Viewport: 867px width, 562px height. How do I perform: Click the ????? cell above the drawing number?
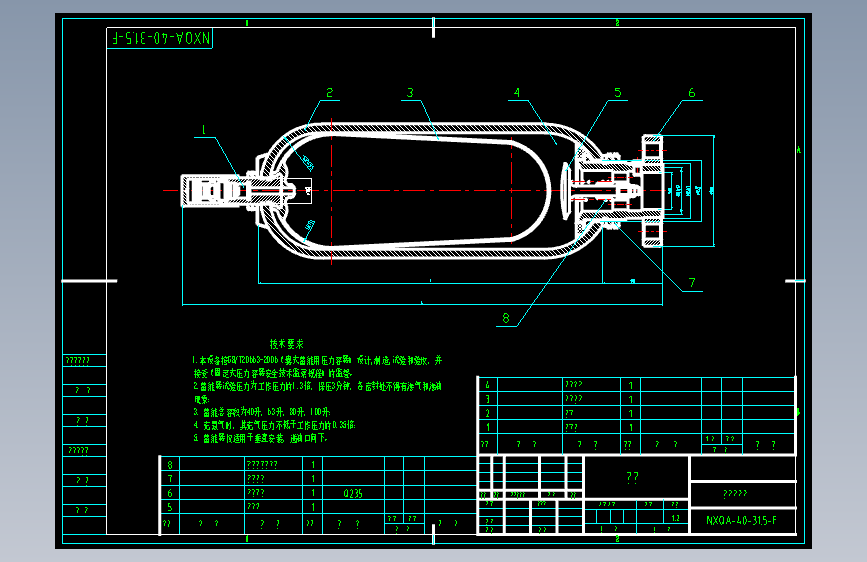tap(743, 493)
